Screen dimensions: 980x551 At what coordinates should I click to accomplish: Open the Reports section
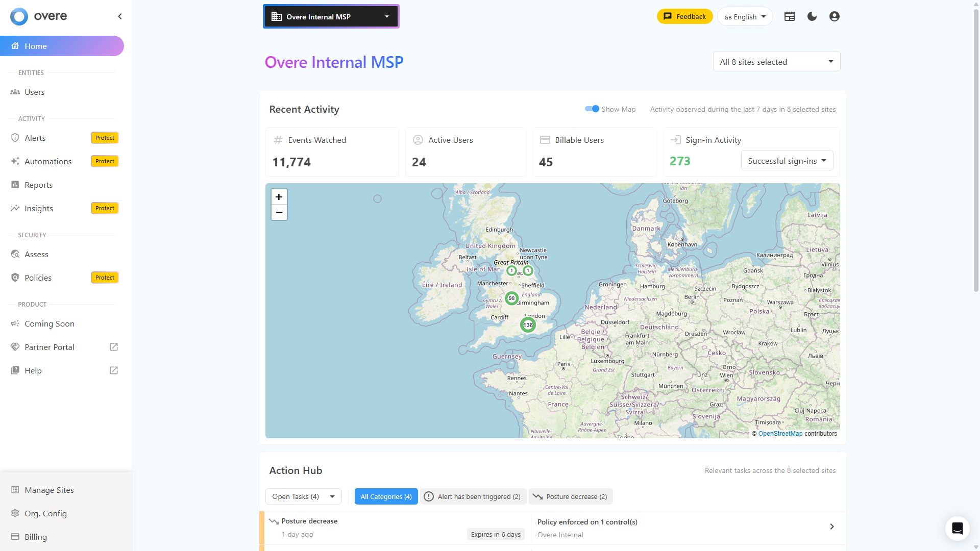pos(38,185)
